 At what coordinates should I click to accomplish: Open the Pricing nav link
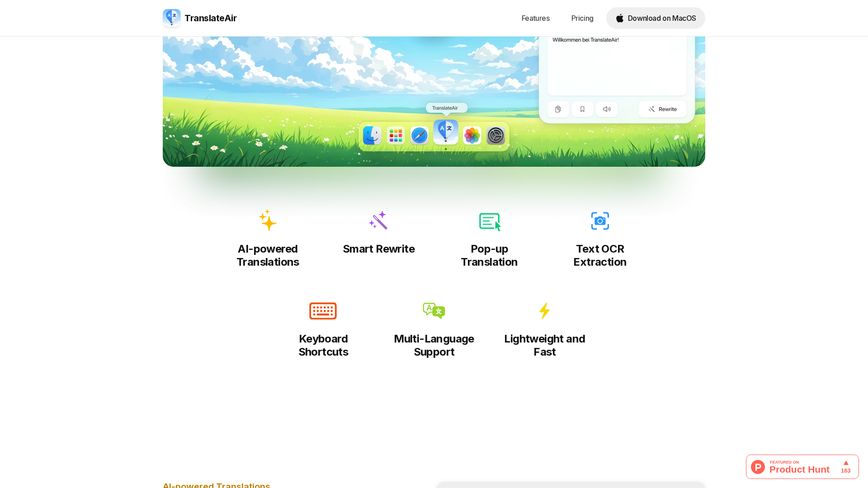582,18
